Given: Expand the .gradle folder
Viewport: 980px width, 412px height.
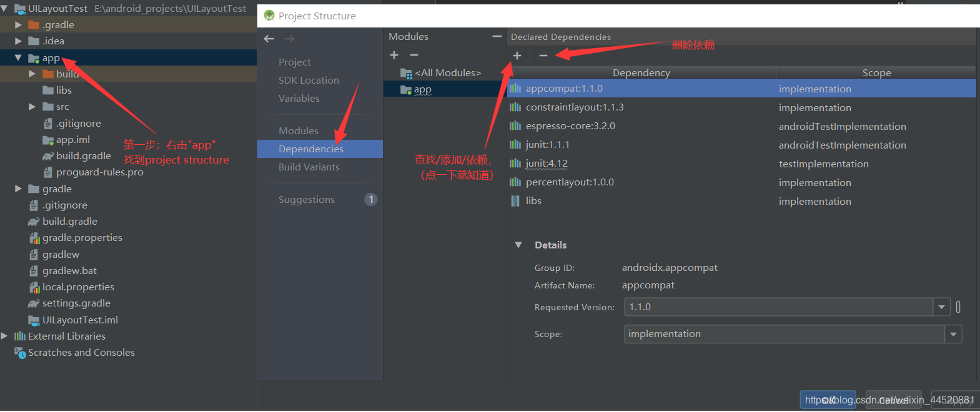Looking at the screenshot, I should point(18,25).
